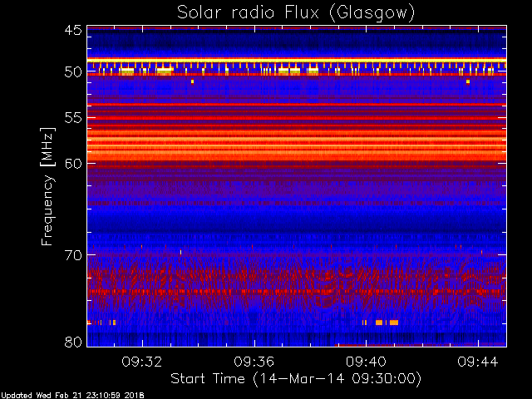Click the time tick label "09:32"

coord(142,362)
